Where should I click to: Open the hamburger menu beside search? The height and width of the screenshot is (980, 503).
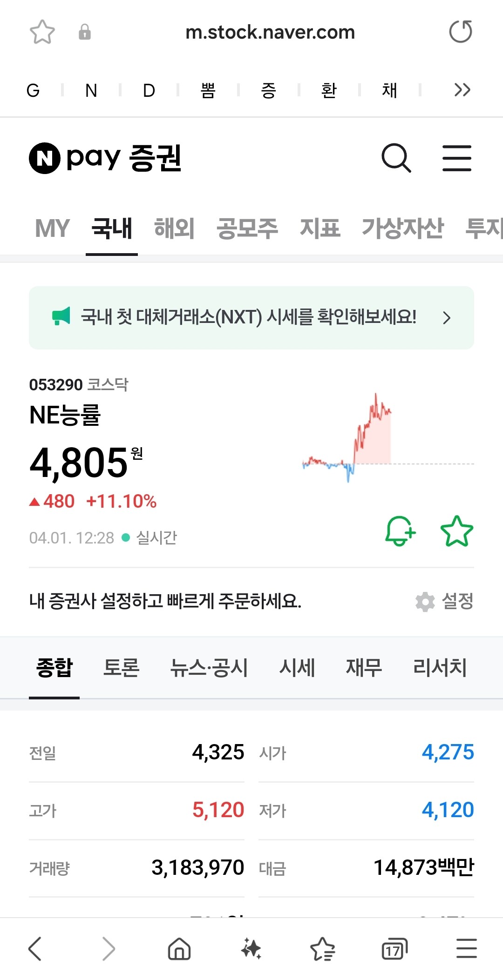456,158
